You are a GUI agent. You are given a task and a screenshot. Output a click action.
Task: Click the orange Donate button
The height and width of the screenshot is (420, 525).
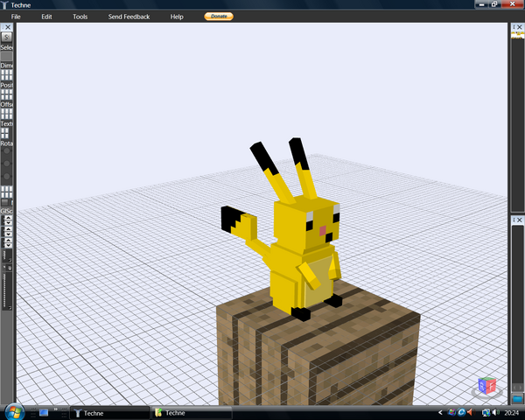tap(219, 16)
